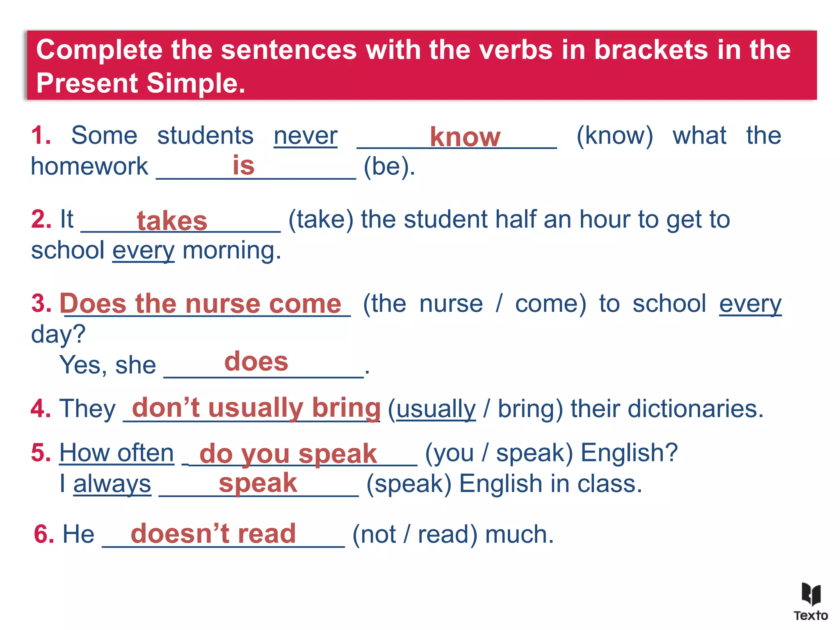
Task: Click the underlined word "usually" in brackets
Action: tap(436, 409)
